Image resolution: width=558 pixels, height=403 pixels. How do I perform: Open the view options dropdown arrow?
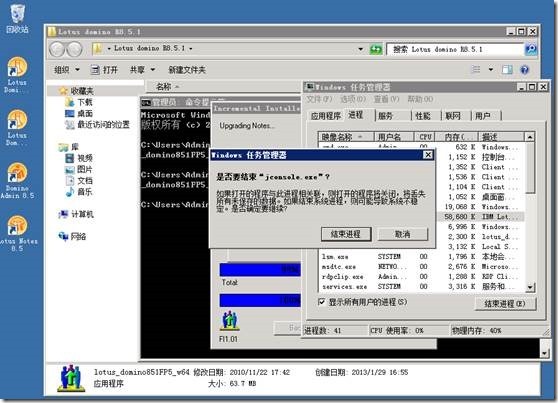[491, 69]
